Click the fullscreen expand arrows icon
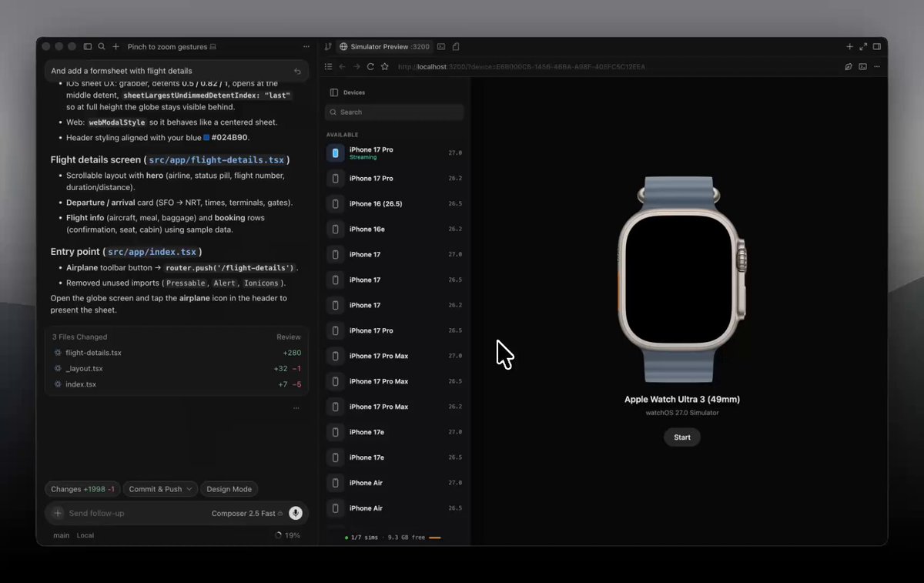The image size is (924, 583). point(863,47)
